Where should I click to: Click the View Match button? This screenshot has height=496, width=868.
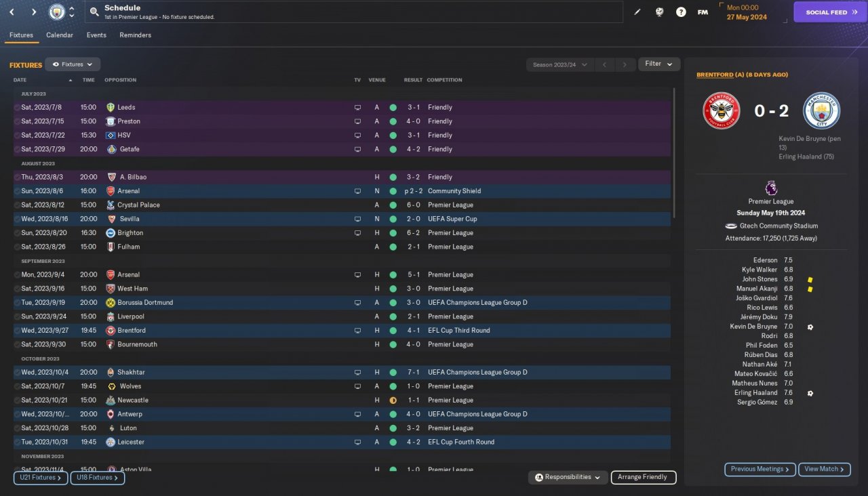pos(824,469)
